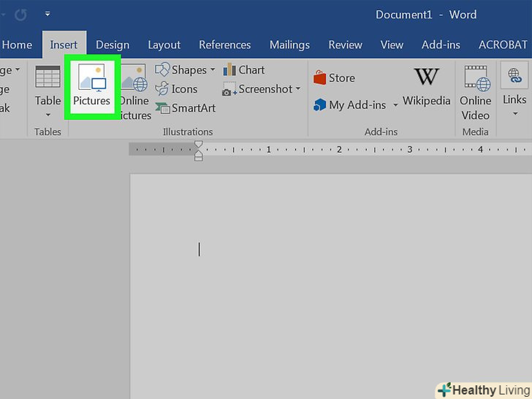The image size is (532, 399).
Task: Open the Review tab
Action: tap(345, 45)
